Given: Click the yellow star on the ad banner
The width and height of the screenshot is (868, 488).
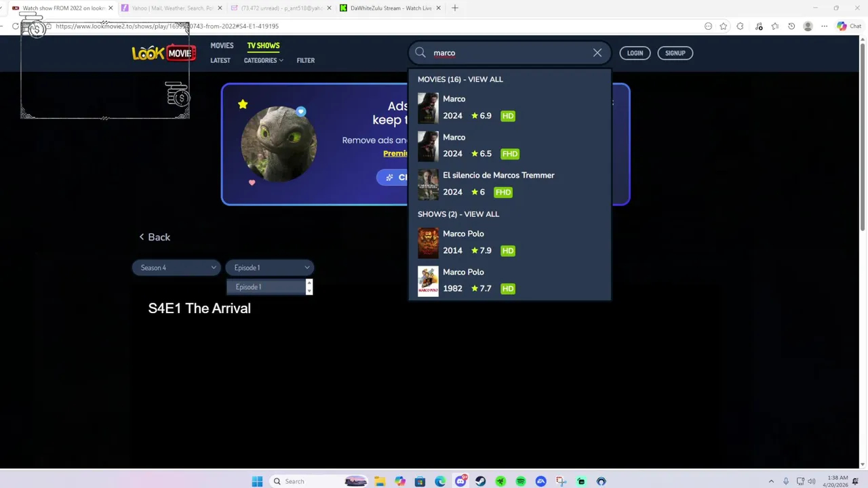Looking at the screenshot, I should click(243, 104).
